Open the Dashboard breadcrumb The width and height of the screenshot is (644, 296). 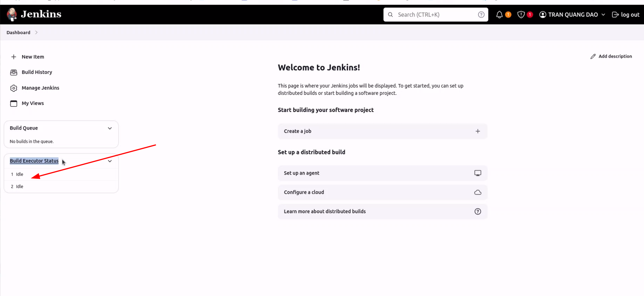pos(18,33)
